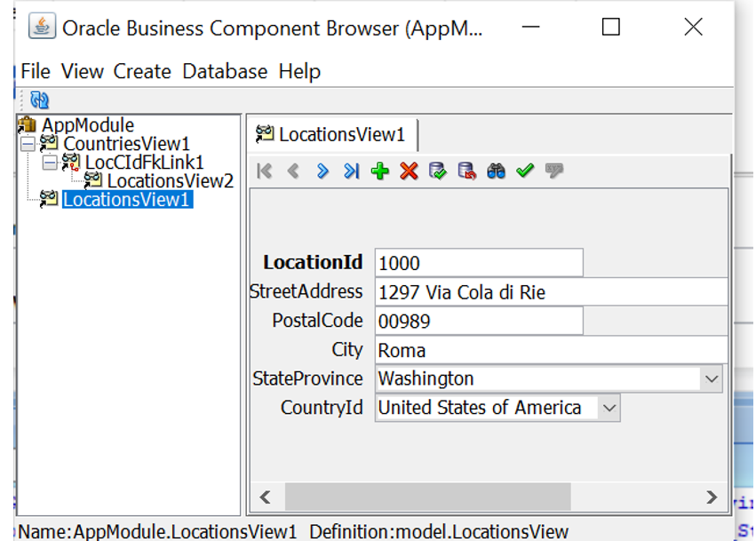This screenshot has height=541, width=756.
Task: Open the StateProvince dropdown arrow
Action: 712,379
